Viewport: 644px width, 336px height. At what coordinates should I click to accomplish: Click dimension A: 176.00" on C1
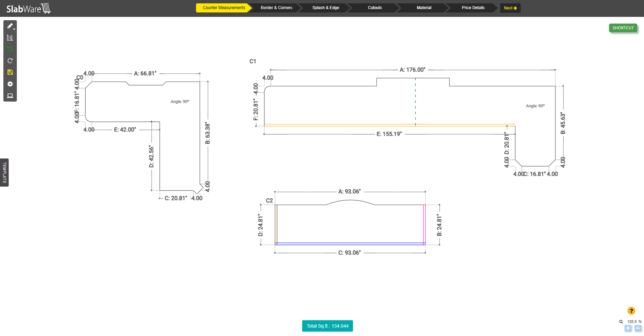point(412,70)
